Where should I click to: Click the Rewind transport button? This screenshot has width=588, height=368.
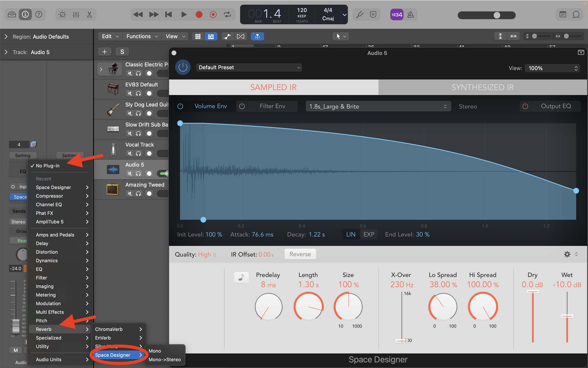click(x=138, y=14)
